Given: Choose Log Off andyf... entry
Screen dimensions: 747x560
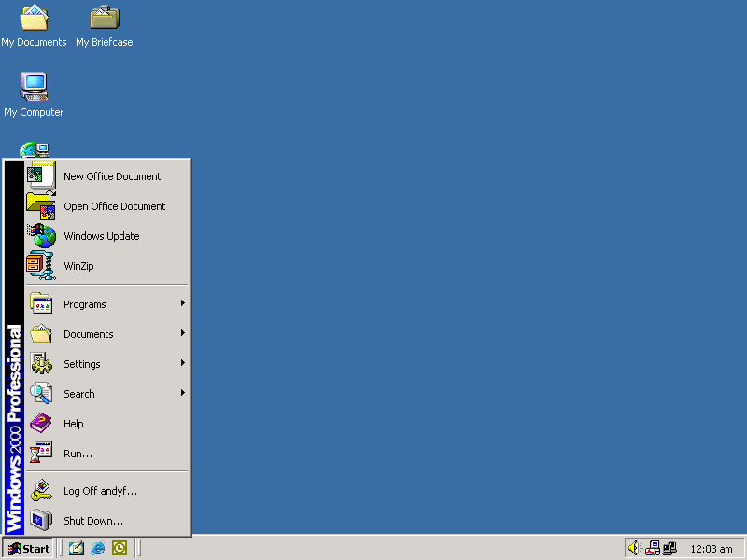Looking at the screenshot, I should 107,491.
